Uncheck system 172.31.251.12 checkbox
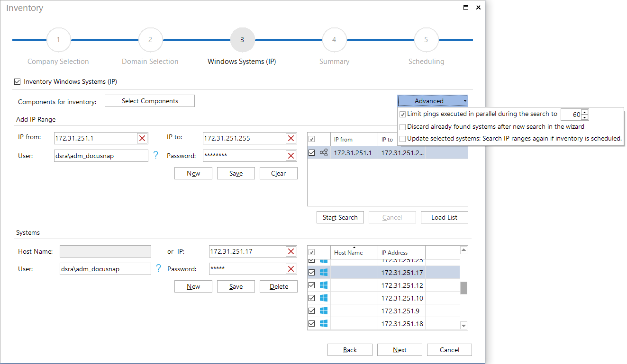The height and width of the screenshot is (364, 627). pyautogui.click(x=311, y=285)
